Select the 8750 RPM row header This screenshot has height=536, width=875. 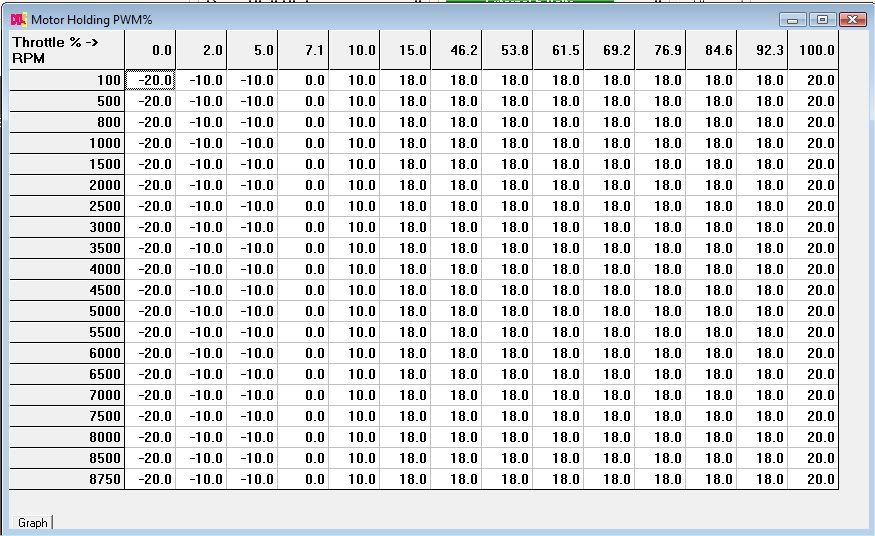coord(67,479)
